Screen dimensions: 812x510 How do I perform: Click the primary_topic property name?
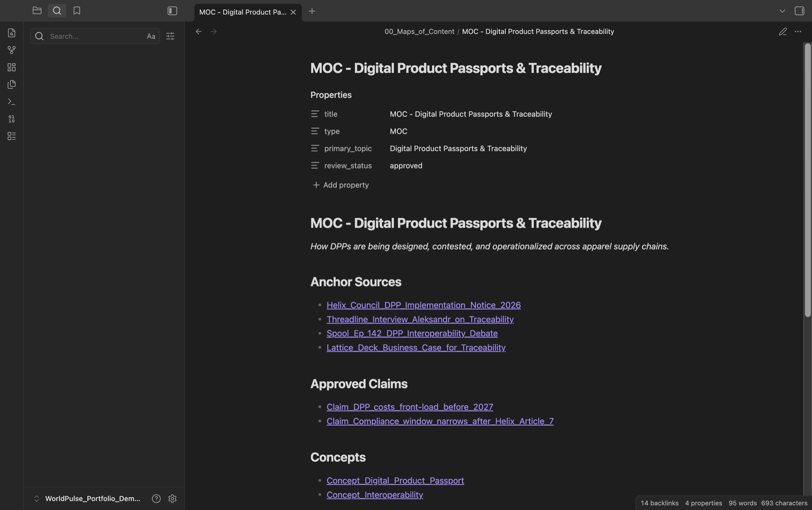click(348, 149)
